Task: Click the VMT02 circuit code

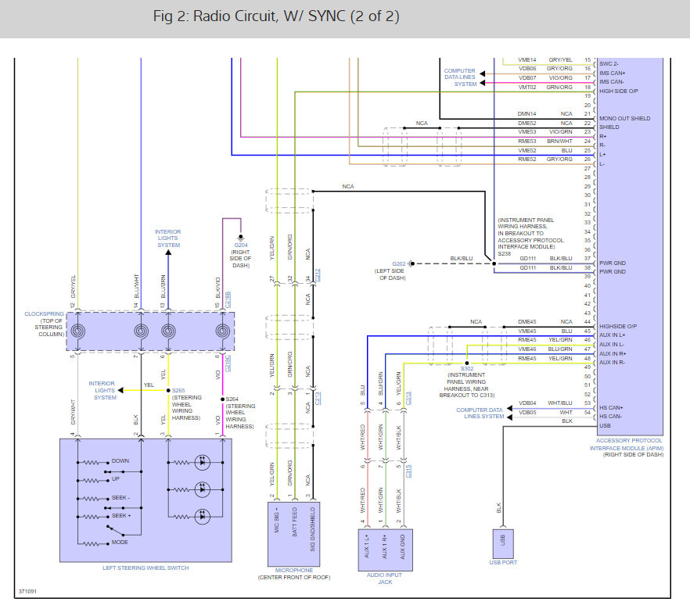Action: pyautogui.click(x=527, y=87)
